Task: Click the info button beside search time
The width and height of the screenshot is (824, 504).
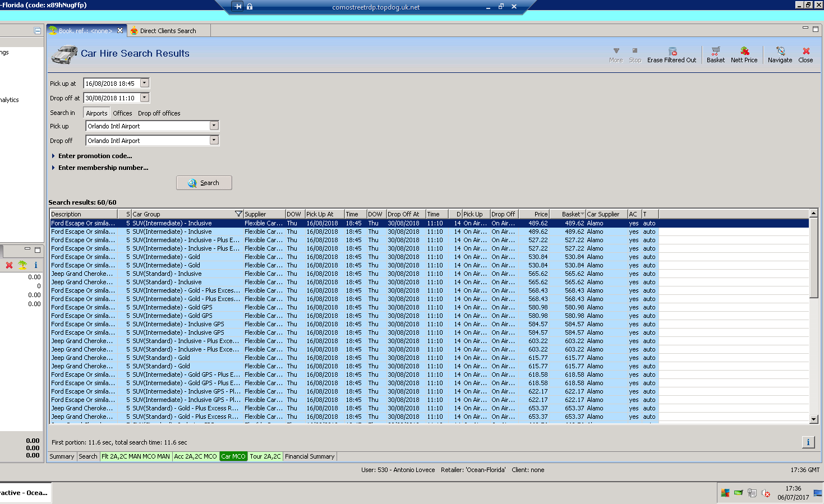Action: [808, 442]
